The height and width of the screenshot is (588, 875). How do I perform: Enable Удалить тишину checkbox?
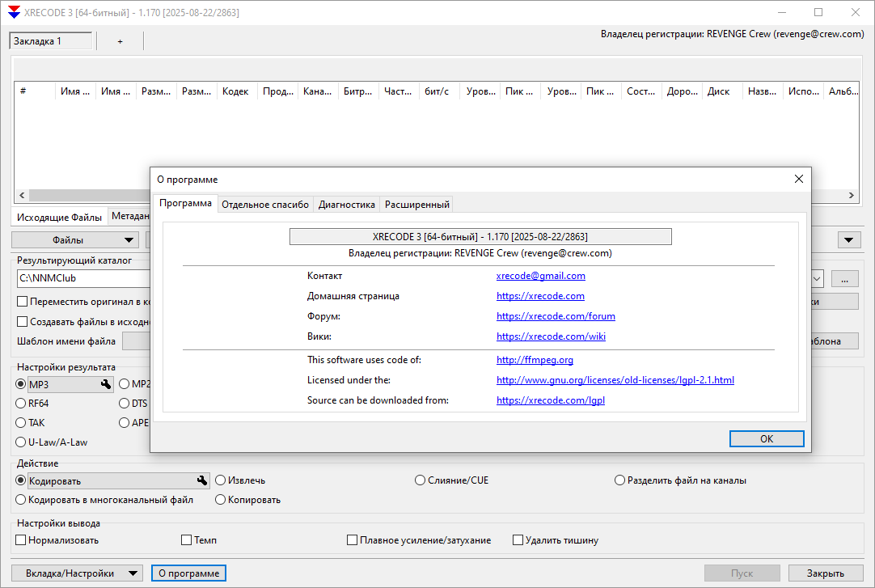click(x=518, y=540)
